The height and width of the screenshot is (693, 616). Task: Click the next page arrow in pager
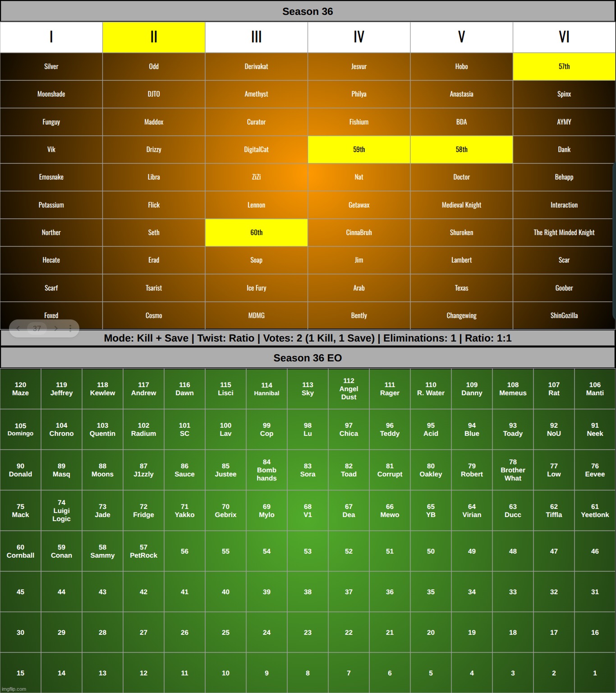56,328
